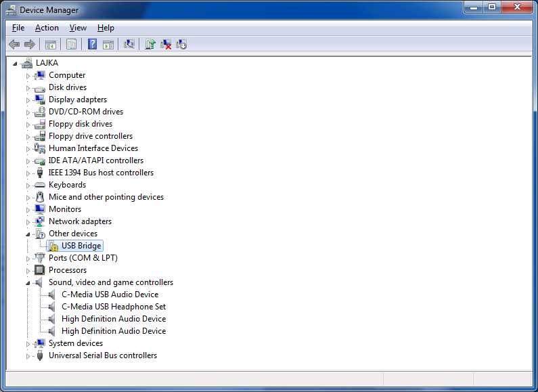Click Universal Serial Bus controllers plug icon

pos(40,355)
